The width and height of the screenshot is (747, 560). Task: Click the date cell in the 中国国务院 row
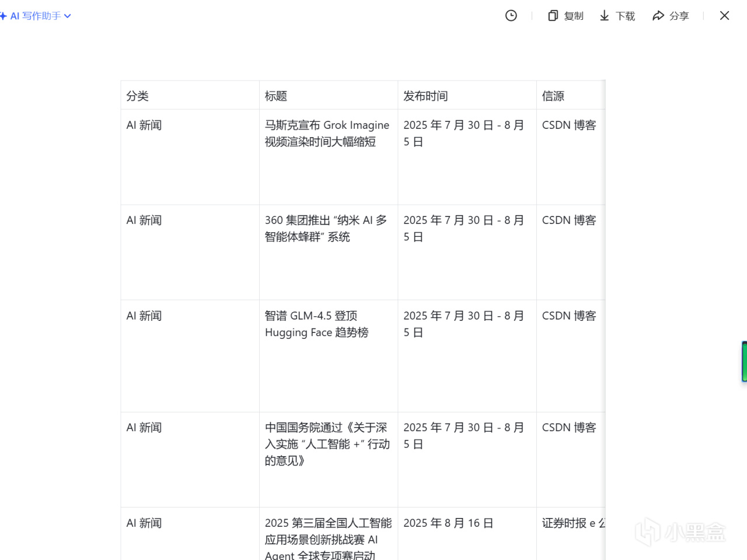pos(467,460)
